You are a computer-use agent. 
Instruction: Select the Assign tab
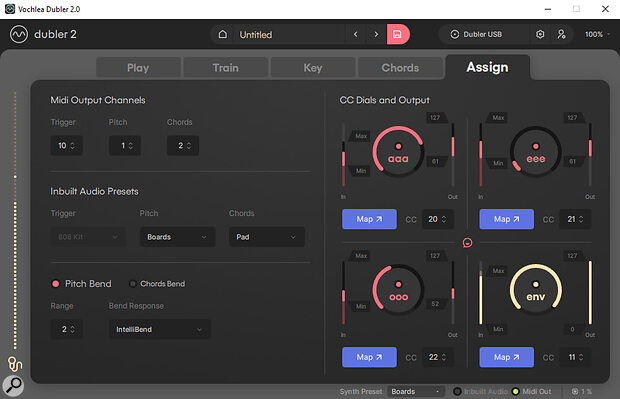487,67
